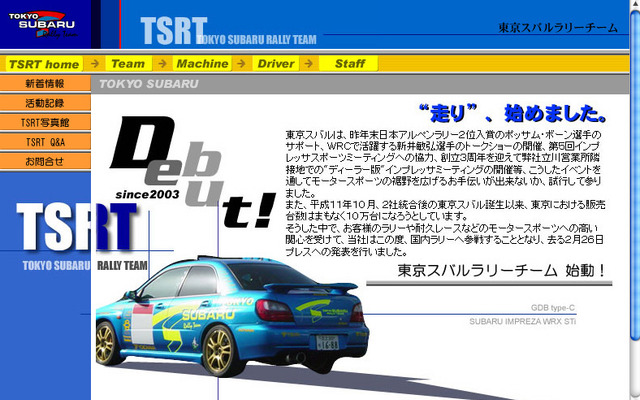The height and width of the screenshot is (400, 640).
Task: Click the arrow between Driver and Staff
Action: click(x=309, y=64)
